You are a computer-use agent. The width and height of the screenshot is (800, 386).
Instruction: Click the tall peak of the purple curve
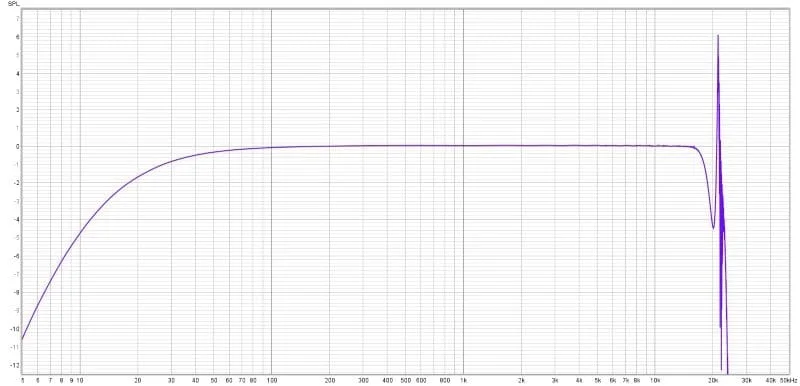click(x=718, y=36)
